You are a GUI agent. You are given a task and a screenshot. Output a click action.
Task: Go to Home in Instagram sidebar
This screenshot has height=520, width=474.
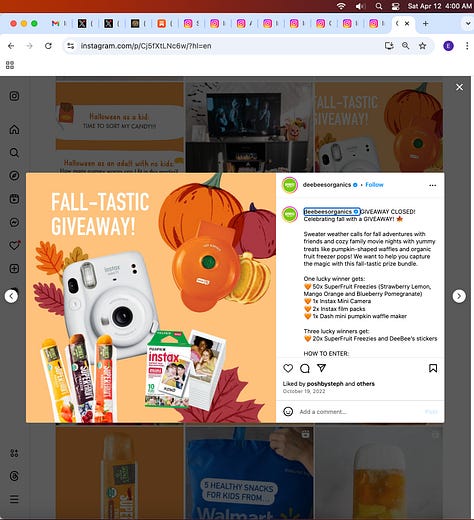tap(14, 129)
